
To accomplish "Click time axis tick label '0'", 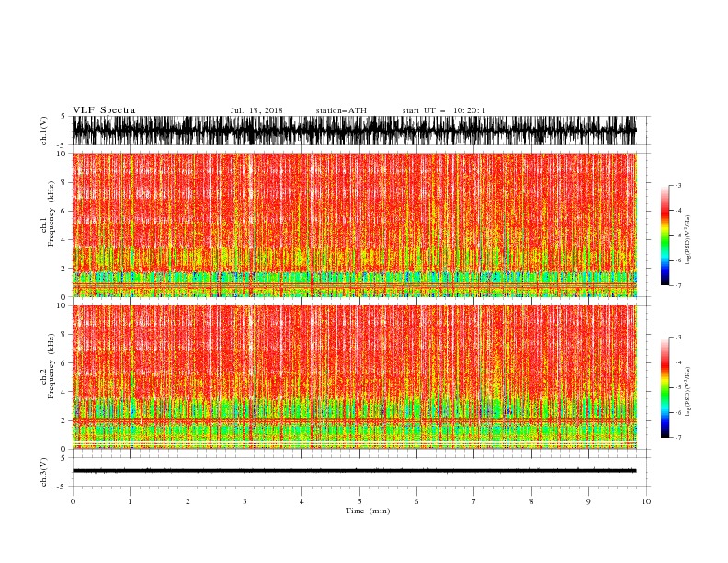I will [73, 501].
